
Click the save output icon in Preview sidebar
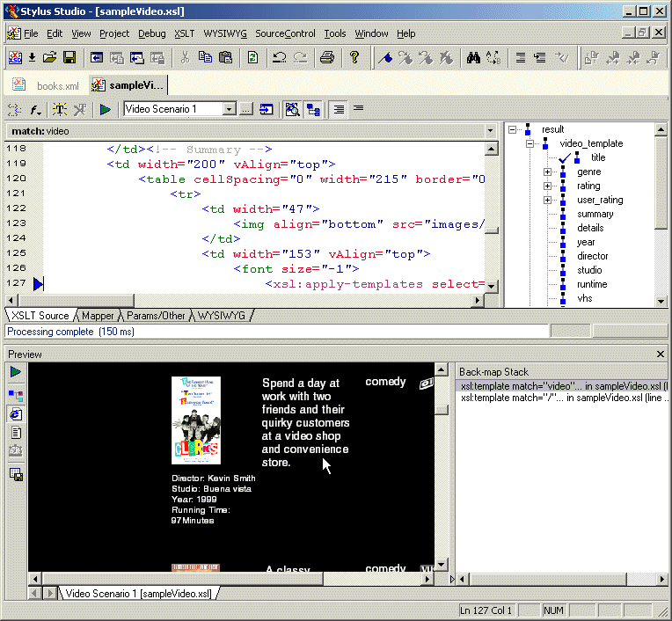click(x=16, y=474)
